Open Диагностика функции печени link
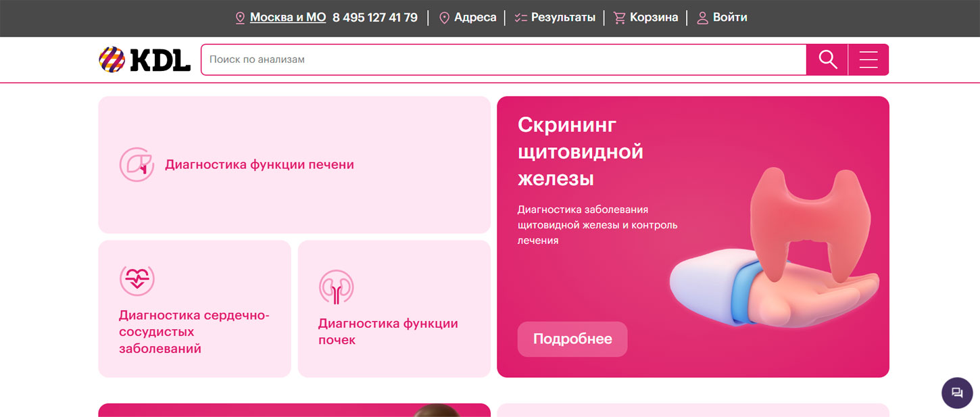The height and width of the screenshot is (417, 980). (x=260, y=164)
